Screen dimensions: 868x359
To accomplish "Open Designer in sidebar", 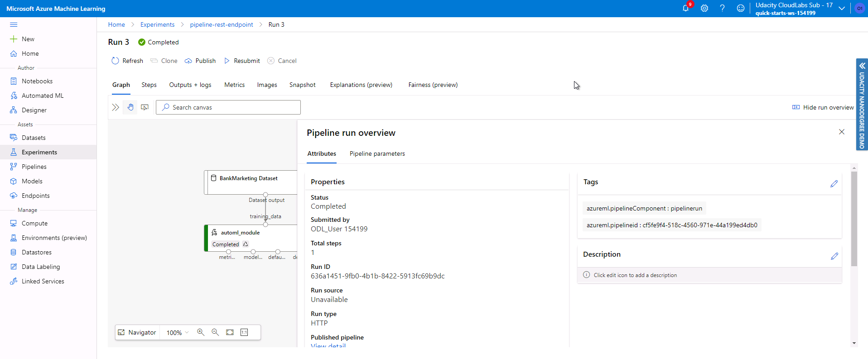I will (48, 110).
